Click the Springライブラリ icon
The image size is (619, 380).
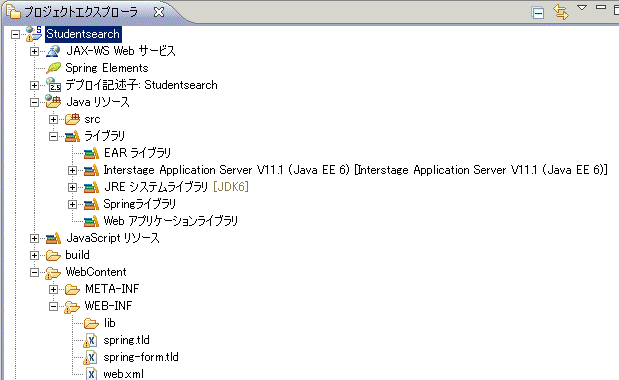(x=92, y=204)
